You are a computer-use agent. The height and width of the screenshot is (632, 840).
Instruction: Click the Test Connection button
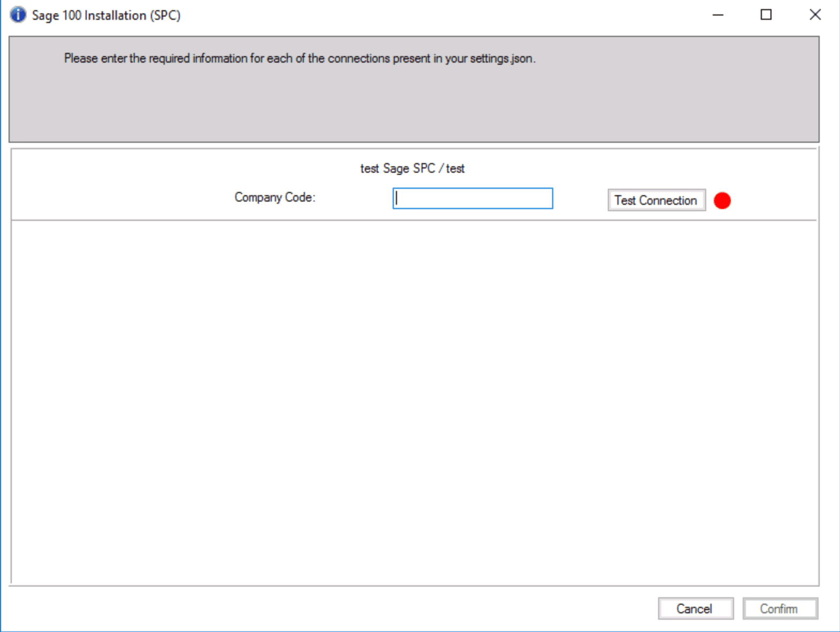(656, 201)
